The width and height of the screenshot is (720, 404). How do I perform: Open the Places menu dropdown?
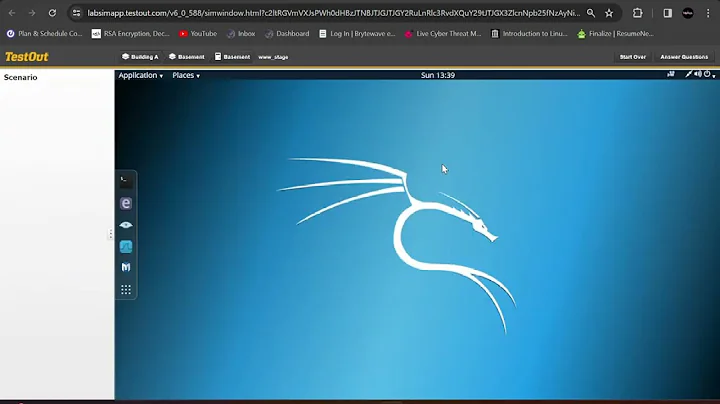coord(186,75)
